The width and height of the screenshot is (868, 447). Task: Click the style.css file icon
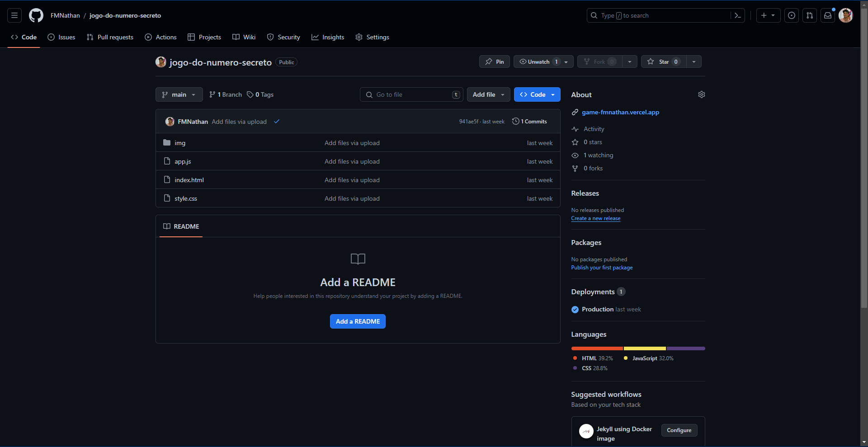tap(167, 198)
